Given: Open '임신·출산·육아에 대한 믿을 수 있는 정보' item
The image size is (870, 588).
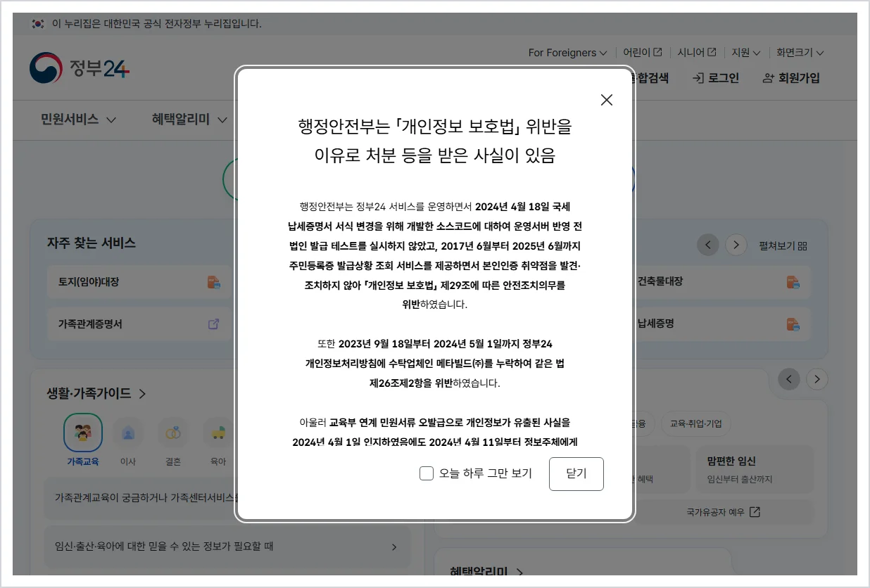Looking at the screenshot, I should point(227,547).
